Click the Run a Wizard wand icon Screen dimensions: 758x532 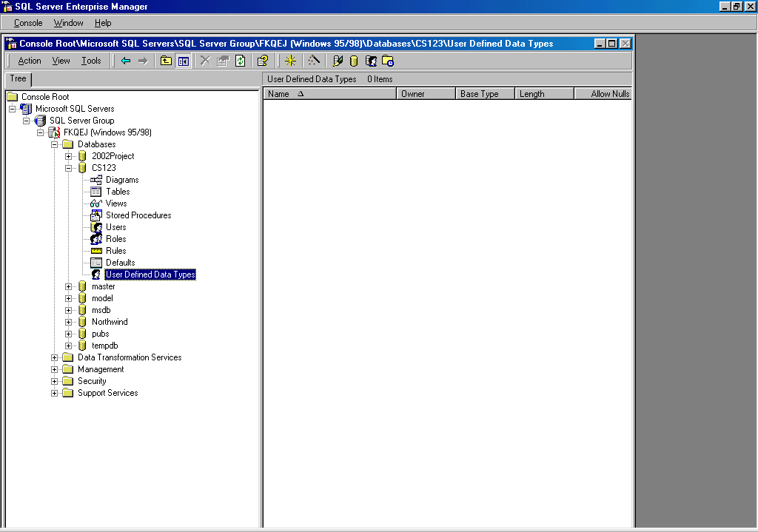314,61
